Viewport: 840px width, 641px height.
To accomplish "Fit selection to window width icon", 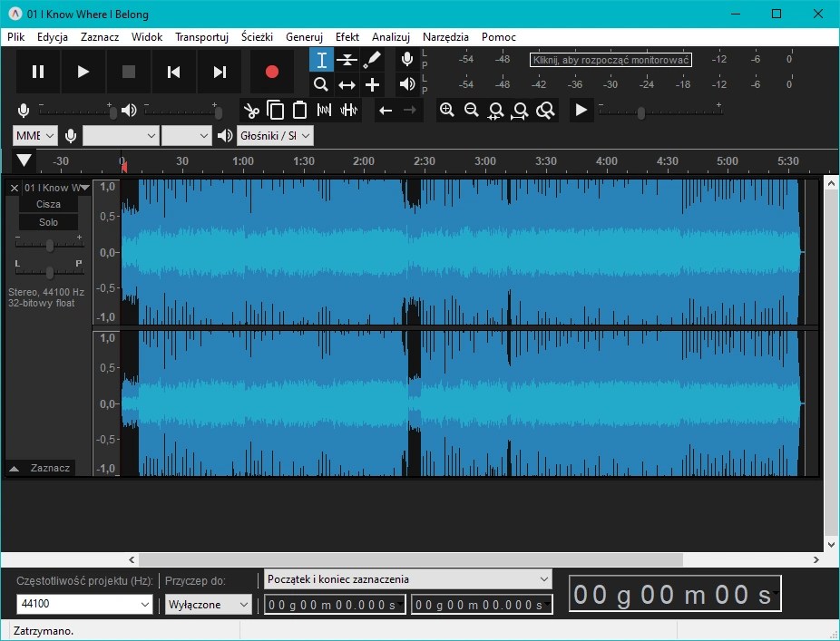I will (496, 111).
